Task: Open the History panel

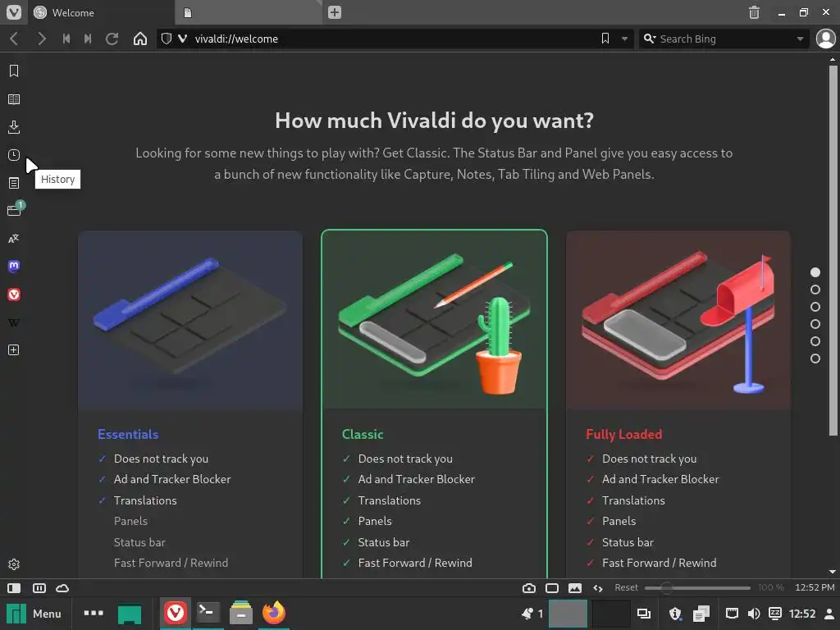Action: pos(14,155)
